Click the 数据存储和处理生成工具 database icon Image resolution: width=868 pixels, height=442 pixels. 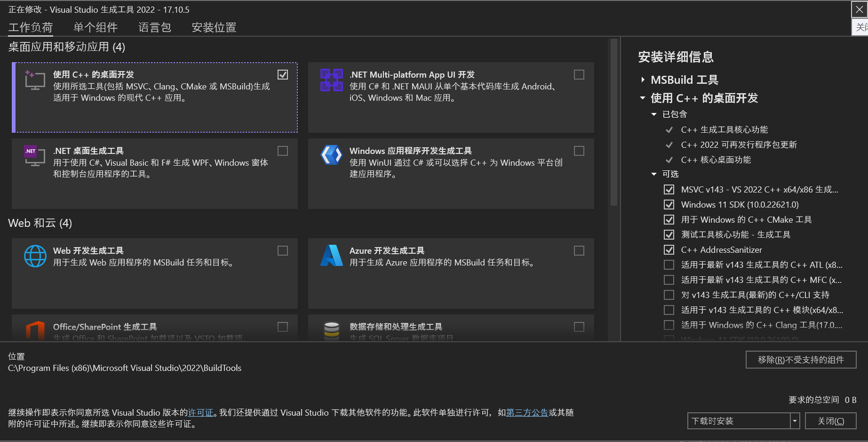(x=332, y=330)
